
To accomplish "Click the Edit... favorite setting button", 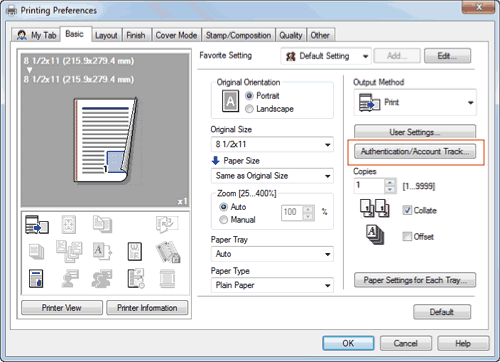I will 447,56.
